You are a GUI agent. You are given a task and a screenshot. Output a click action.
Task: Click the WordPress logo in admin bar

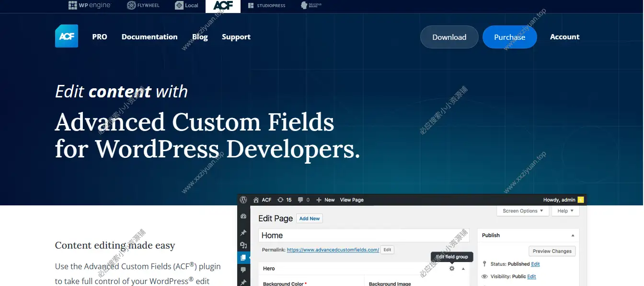tap(243, 200)
